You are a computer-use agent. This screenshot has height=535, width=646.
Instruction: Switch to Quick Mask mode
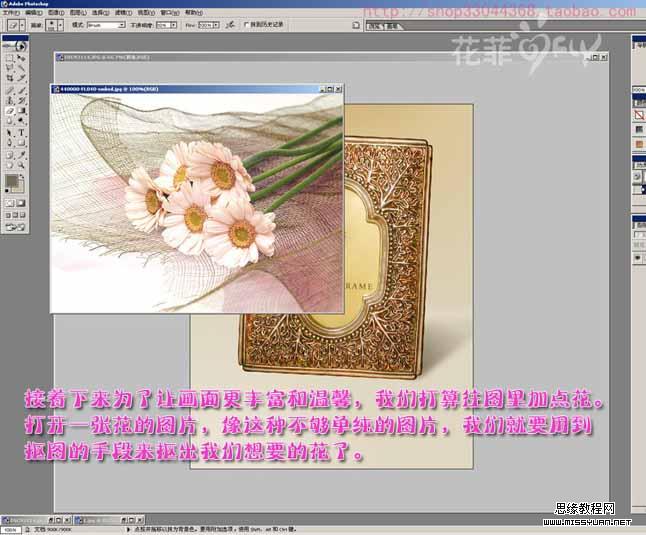click(21, 203)
